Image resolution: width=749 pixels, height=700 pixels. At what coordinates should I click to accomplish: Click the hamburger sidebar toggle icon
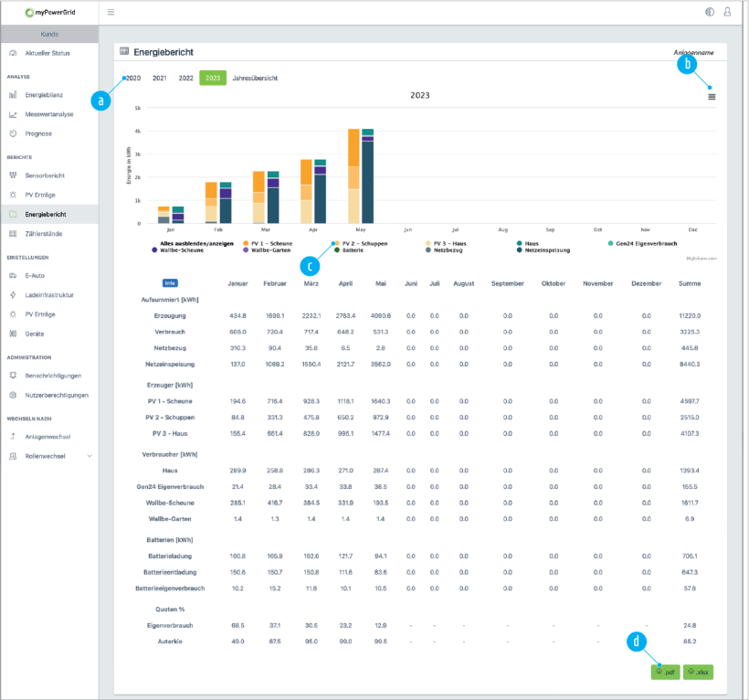pos(111,13)
